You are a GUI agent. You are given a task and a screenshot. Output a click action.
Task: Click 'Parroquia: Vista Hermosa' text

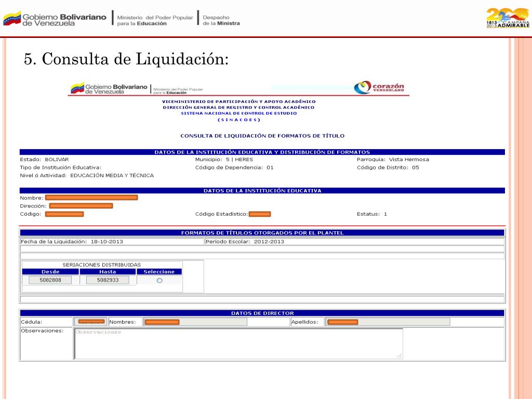pyautogui.click(x=393, y=159)
